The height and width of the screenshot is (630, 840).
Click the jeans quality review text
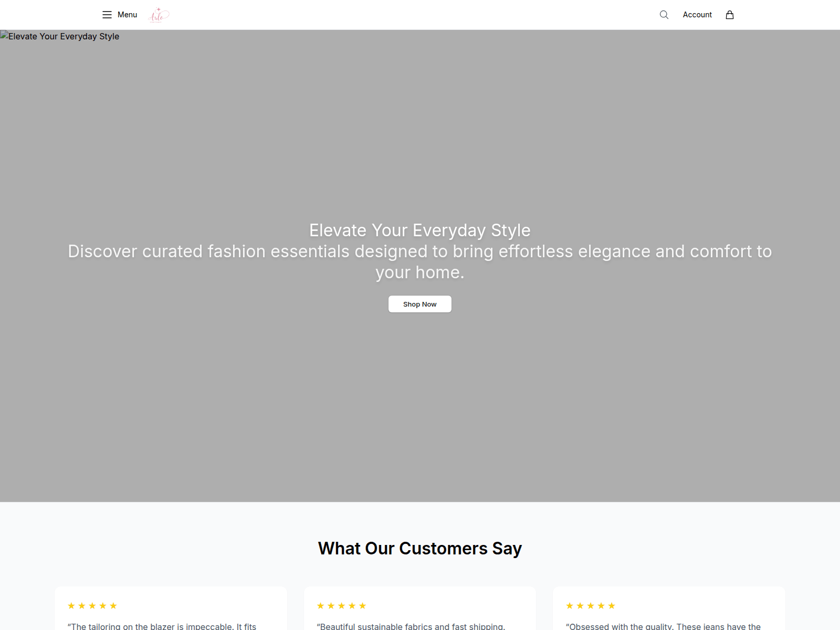(x=663, y=626)
